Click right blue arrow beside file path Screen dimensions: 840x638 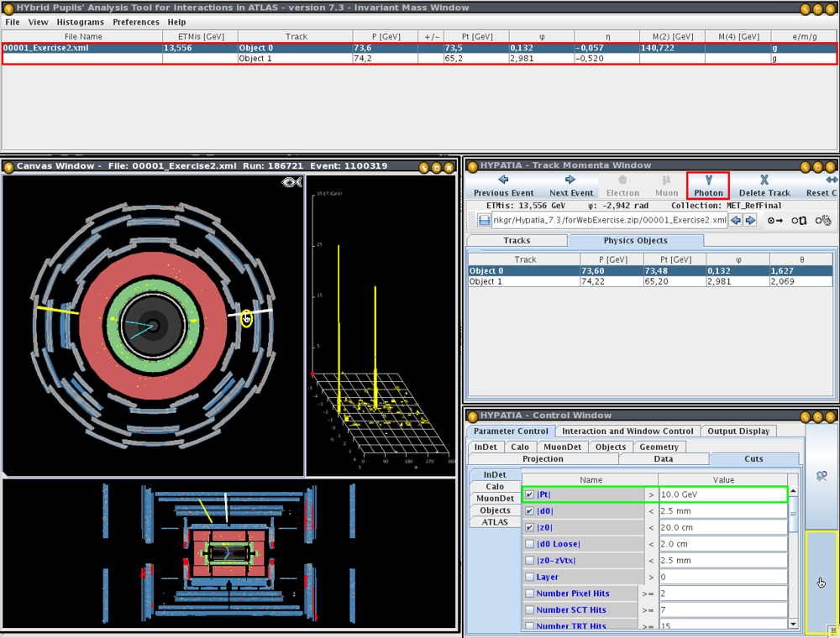tap(750, 220)
